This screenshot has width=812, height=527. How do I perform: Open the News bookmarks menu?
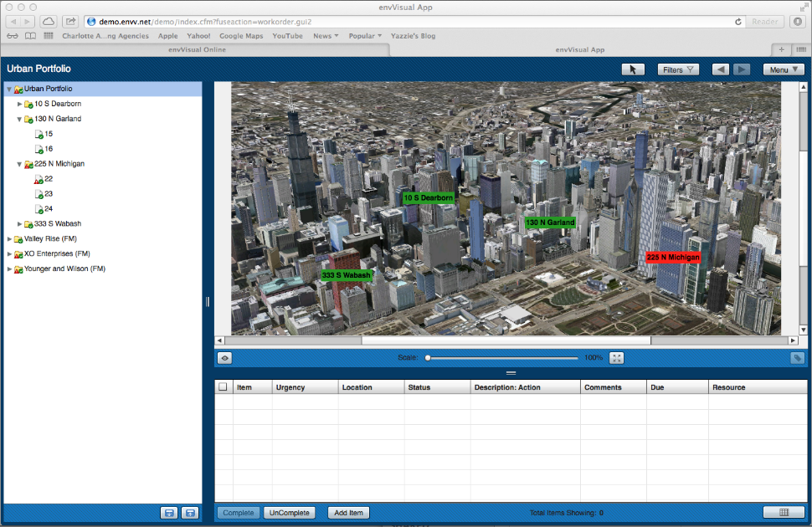(x=326, y=36)
